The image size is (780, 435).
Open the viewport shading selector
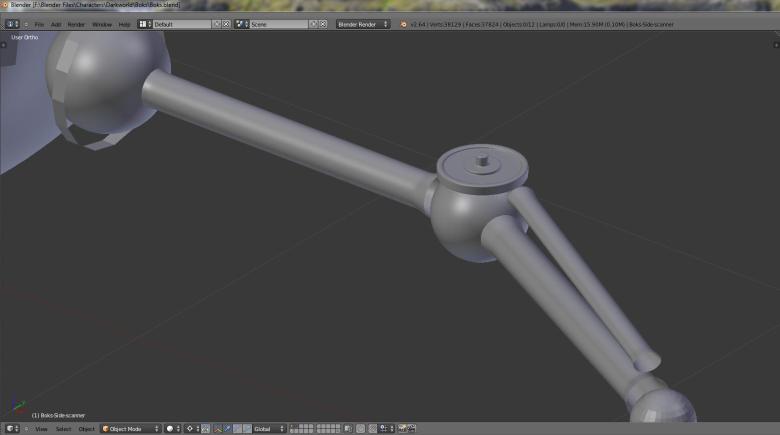(x=172, y=429)
